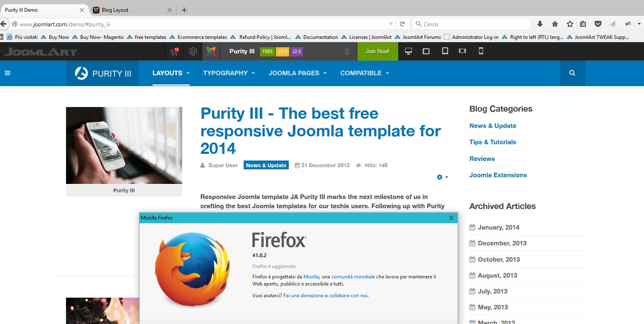Viewport: 644px width, 324px height.
Task: Open the Pocket icon in toolbar
Action: point(598,24)
